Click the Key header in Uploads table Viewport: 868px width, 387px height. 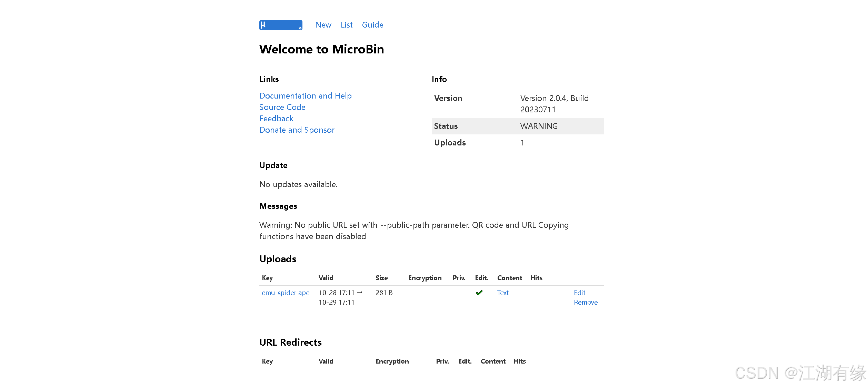click(x=267, y=278)
